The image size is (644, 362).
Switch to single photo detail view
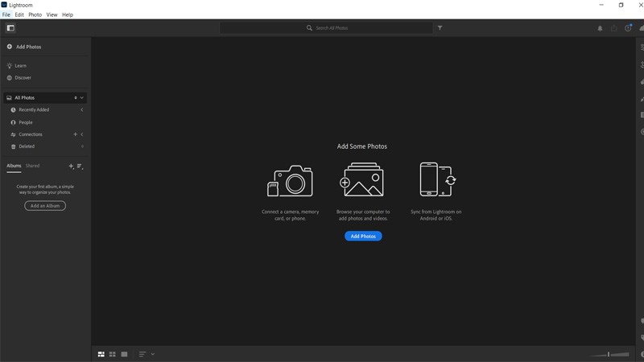[x=124, y=354]
